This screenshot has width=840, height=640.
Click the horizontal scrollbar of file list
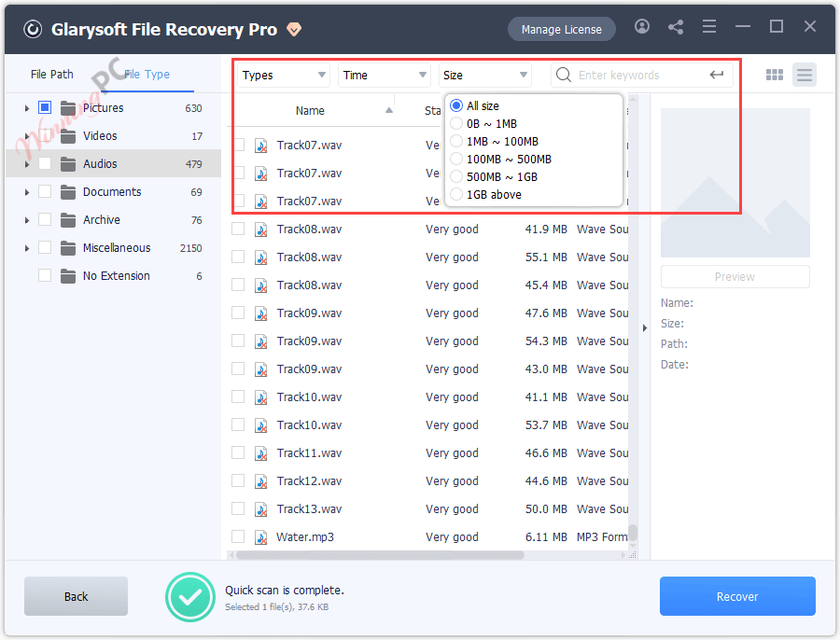click(x=380, y=555)
